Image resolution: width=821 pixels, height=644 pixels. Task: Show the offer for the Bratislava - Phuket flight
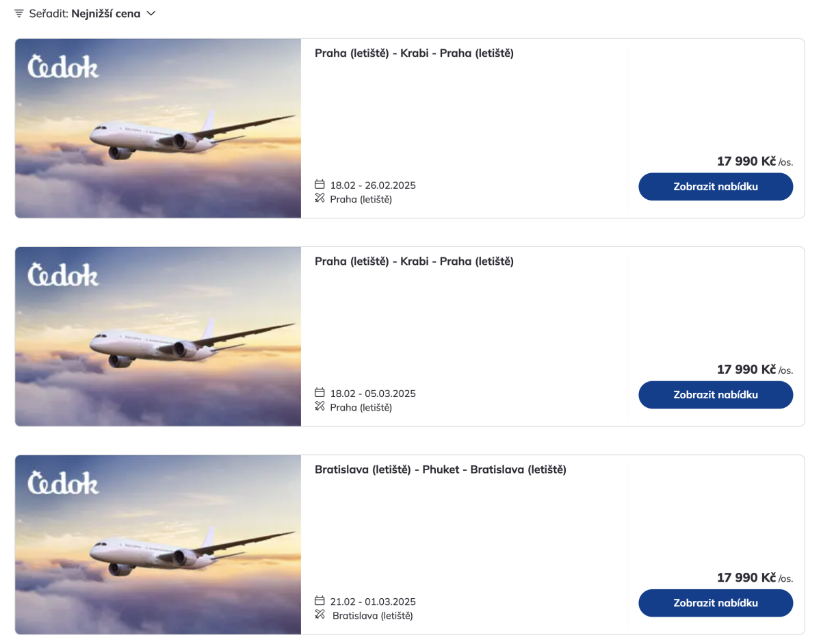[x=716, y=603]
